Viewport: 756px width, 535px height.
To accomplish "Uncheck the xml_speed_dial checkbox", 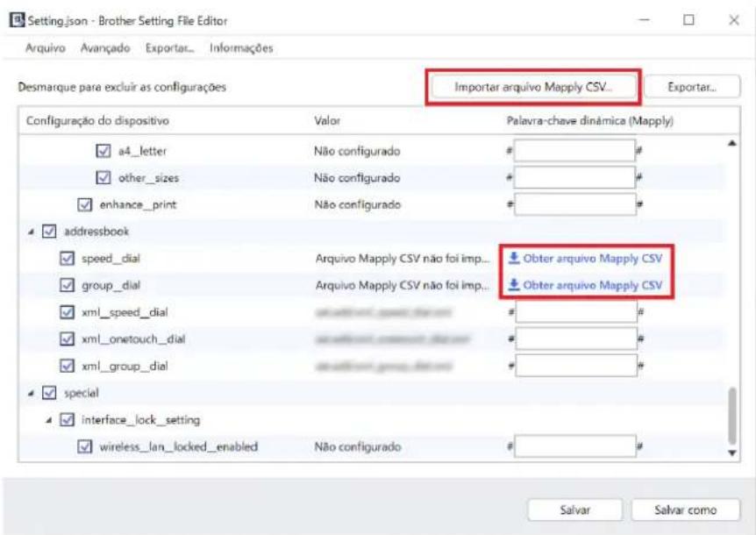I will coord(67,312).
